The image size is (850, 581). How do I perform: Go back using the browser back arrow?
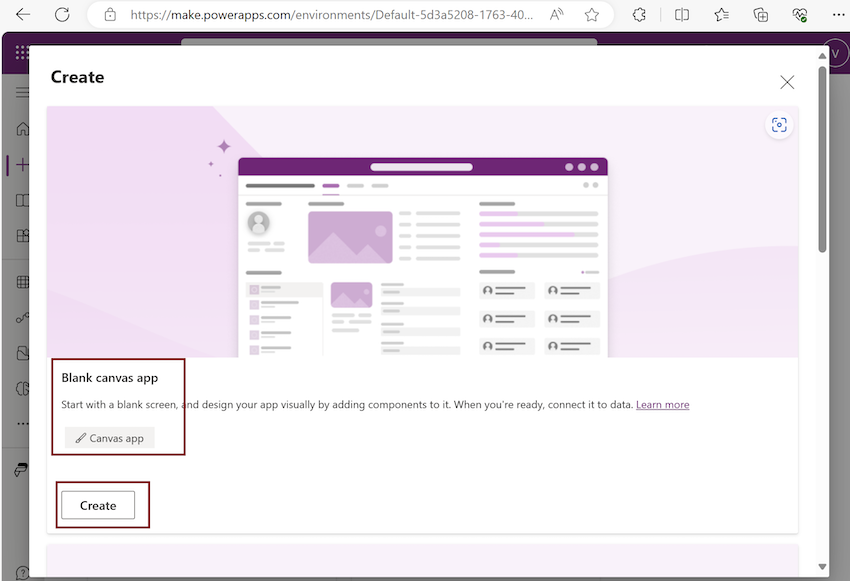(23, 15)
